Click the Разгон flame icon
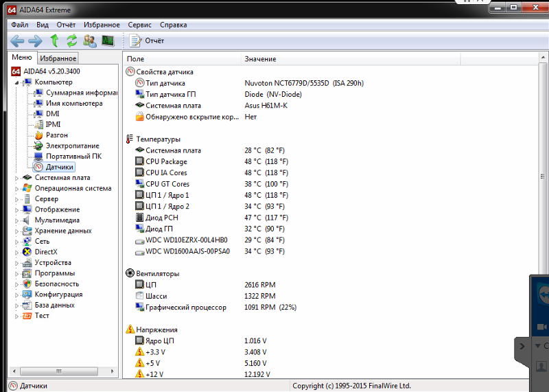This screenshot has width=549, height=392. pyautogui.click(x=38, y=135)
